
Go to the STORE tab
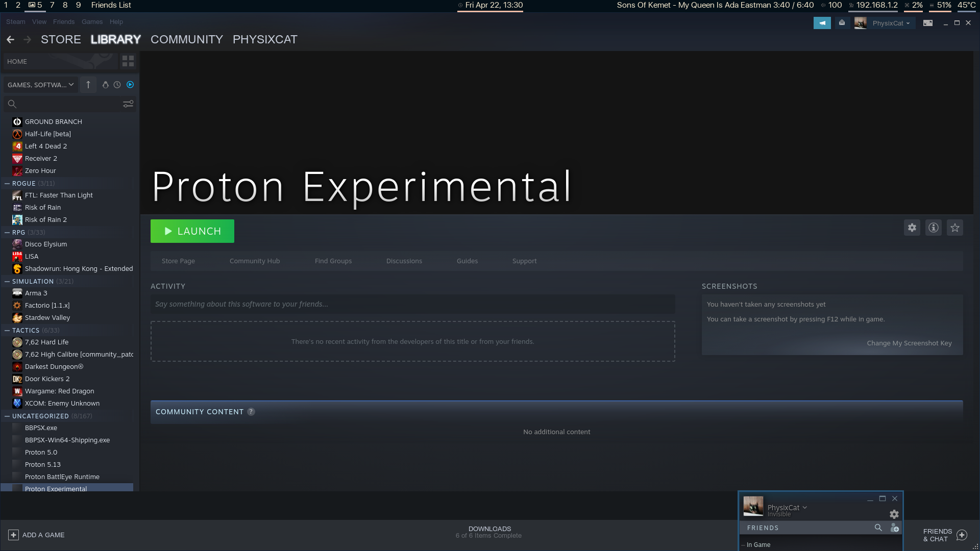[x=61, y=39]
